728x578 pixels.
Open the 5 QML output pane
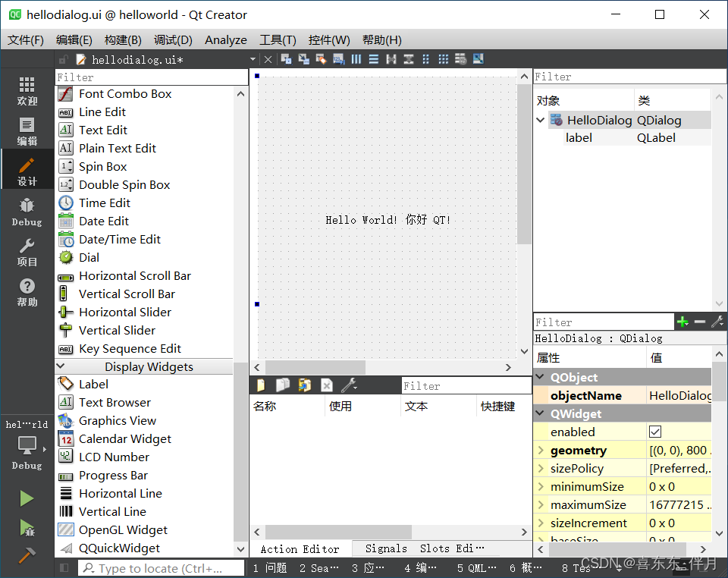tap(477, 568)
